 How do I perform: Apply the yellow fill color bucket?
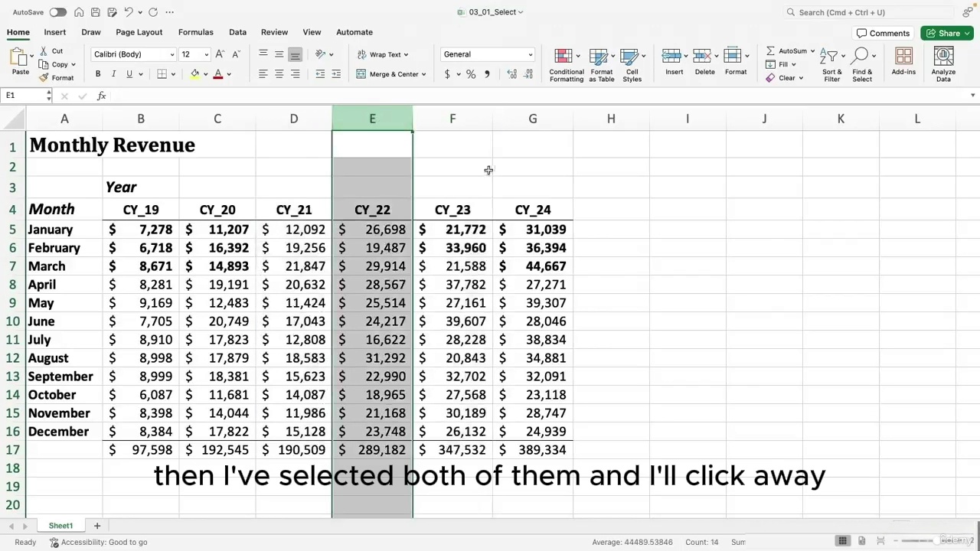pyautogui.click(x=195, y=74)
